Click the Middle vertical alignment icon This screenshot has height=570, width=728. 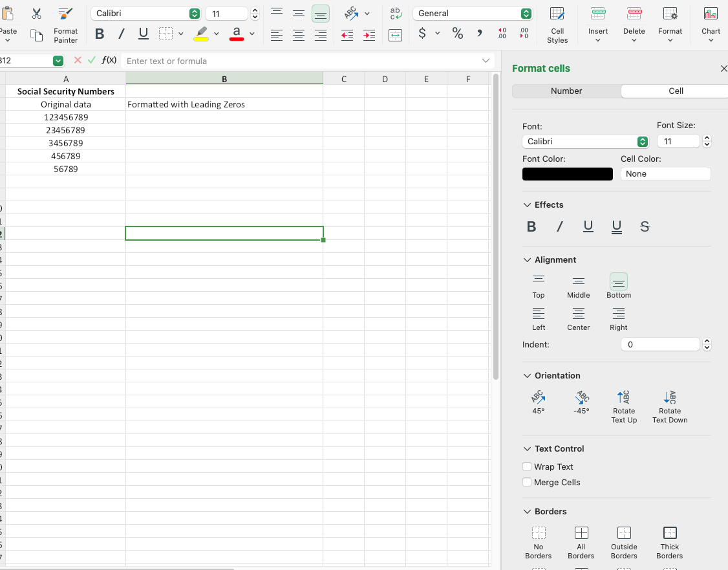[579, 281]
